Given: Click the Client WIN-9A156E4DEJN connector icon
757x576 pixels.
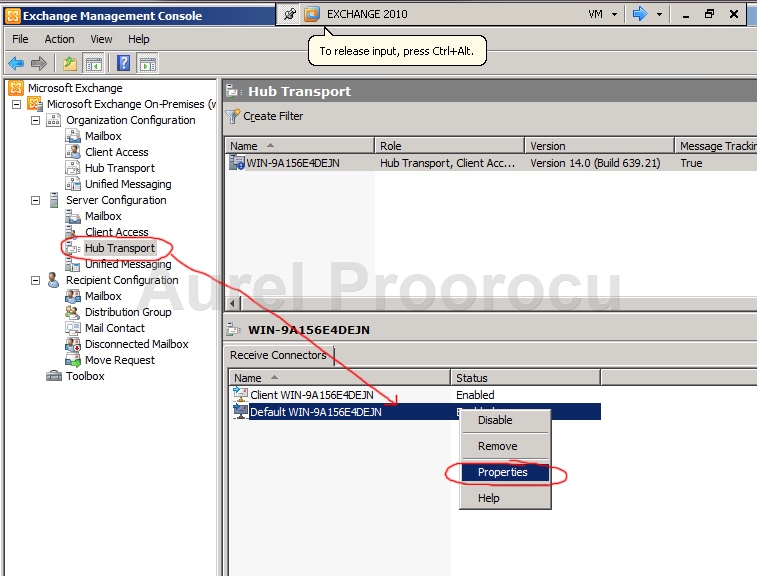Looking at the screenshot, I should point(240,394).
